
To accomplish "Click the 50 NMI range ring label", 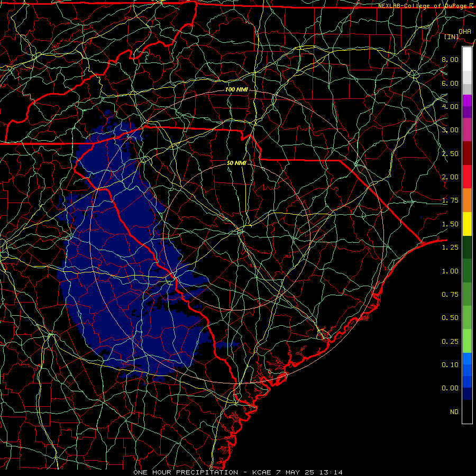I will [236, 163].
